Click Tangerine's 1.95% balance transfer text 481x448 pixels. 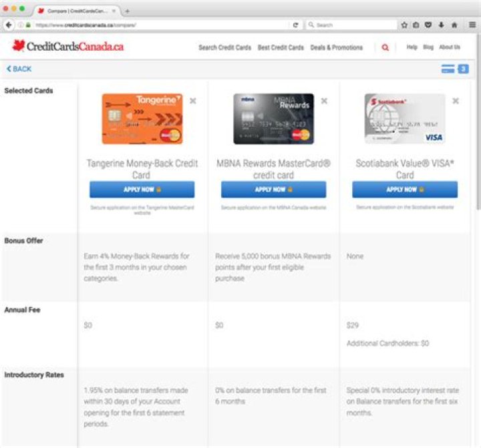point(136,407)
